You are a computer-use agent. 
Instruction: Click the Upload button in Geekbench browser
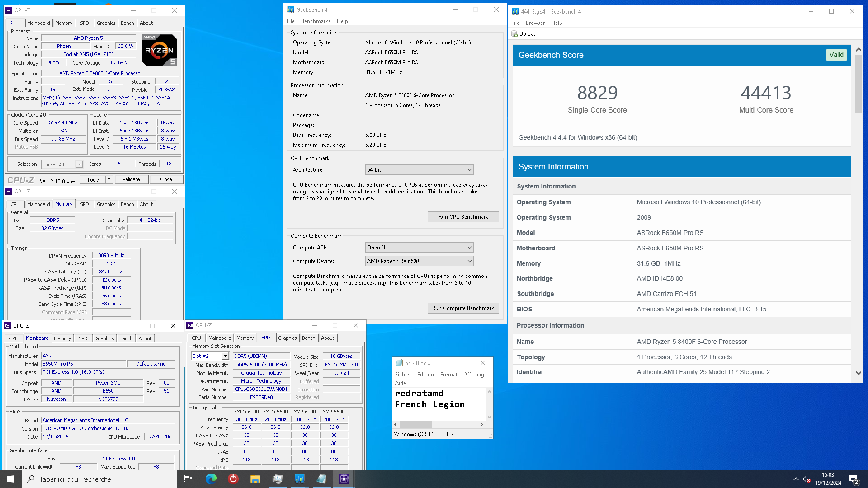click(x=524, y=34)
